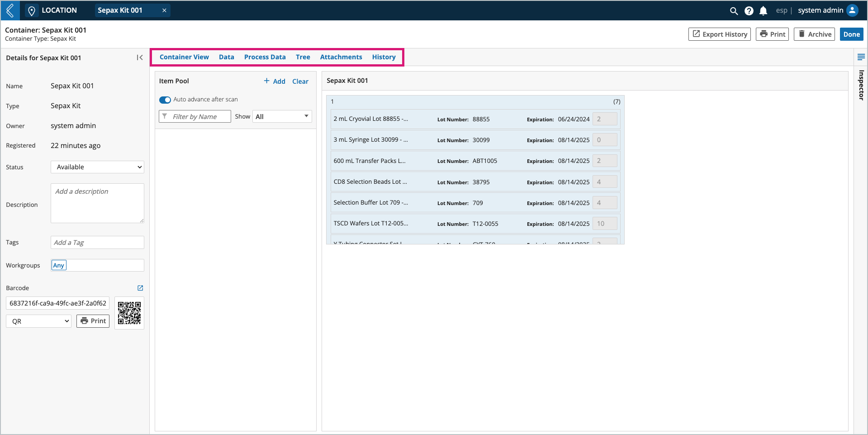This screenshot has width=868, height=435.
Task: Click the LOCATION label in header
Action: pos(59,10)
